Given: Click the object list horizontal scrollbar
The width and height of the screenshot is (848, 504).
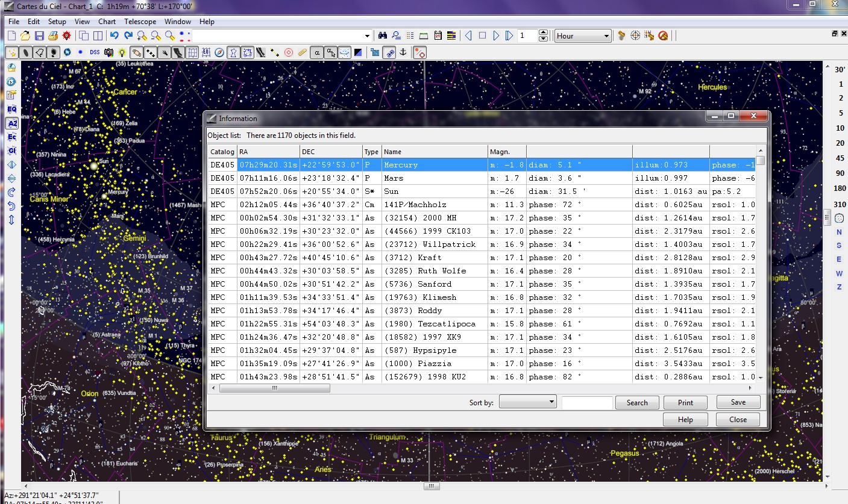Looking at the screenshot, I should pyautogui.click(x=274, y=388).
